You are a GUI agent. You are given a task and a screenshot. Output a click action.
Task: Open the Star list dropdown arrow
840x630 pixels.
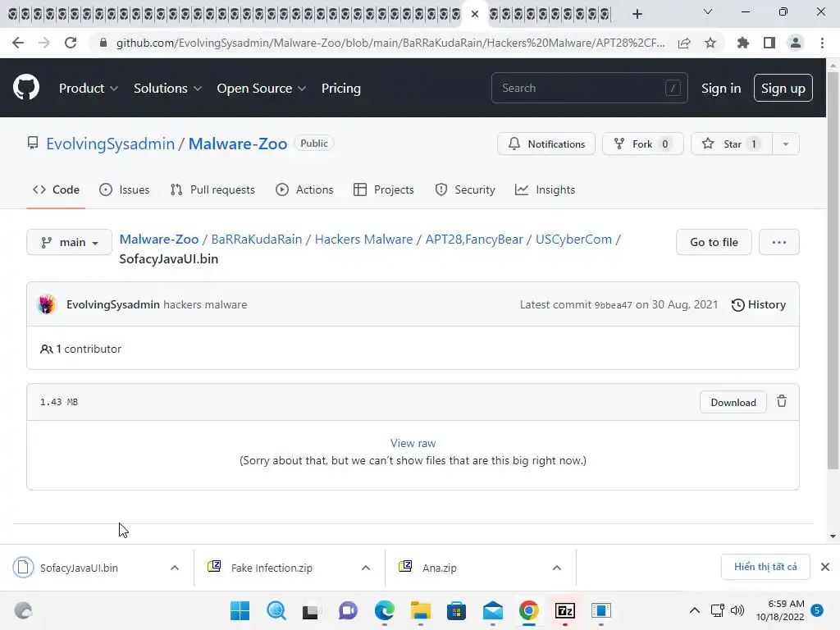tap(785, 144)
